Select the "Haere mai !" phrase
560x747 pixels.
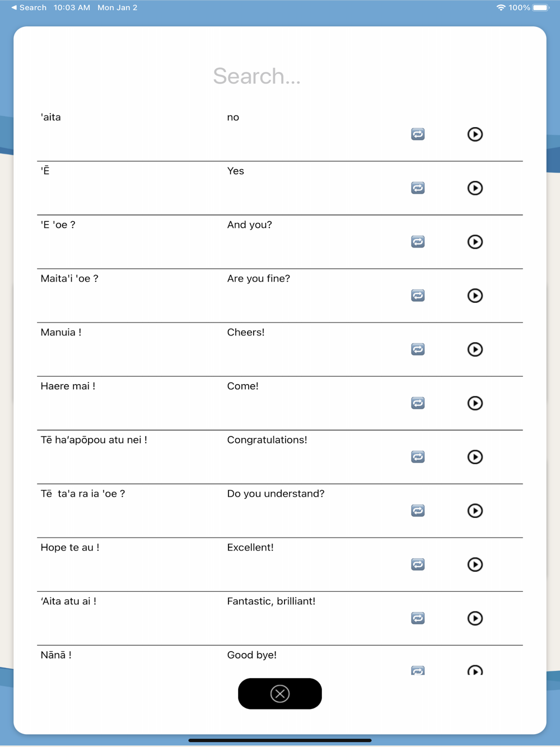coord(68,386)
